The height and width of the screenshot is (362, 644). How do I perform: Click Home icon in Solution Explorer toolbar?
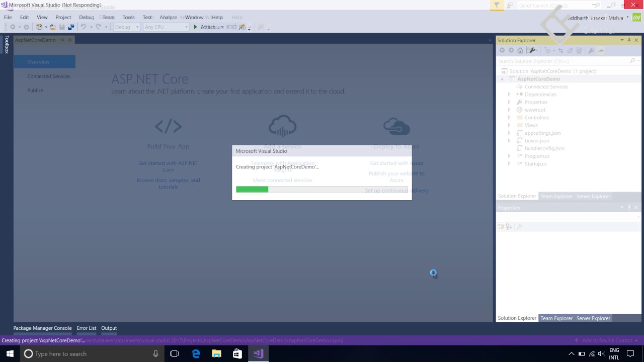point(520,50)
